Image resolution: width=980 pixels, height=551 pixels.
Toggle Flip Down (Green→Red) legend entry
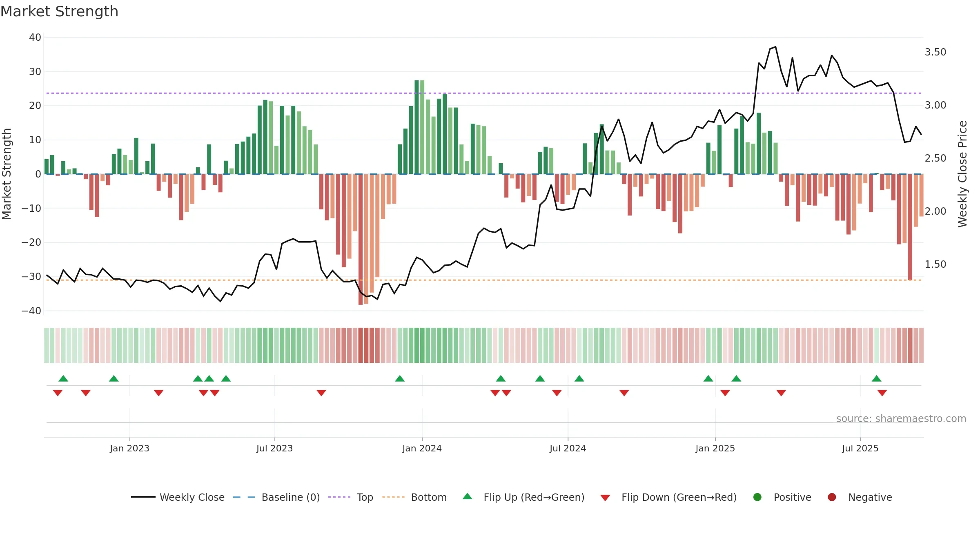click(x=668, y=497)
